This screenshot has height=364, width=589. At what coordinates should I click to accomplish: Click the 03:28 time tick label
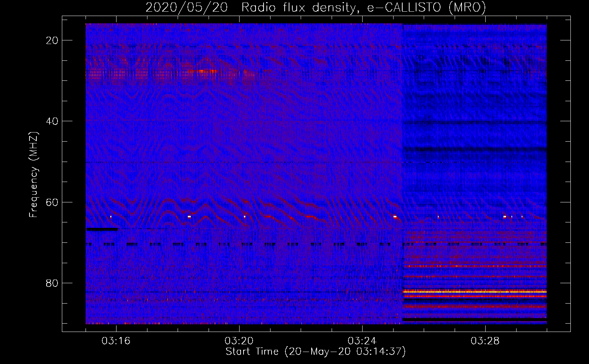point(485,341)
